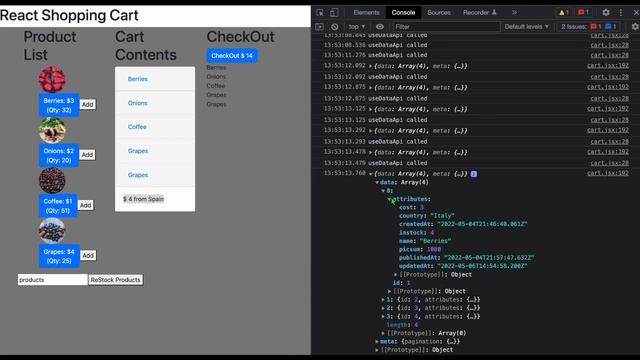This screenshot has width=640, height=360.
Task: Click the '$ 4 from Spain' cart detail
Action: click(x=143, y=199)
